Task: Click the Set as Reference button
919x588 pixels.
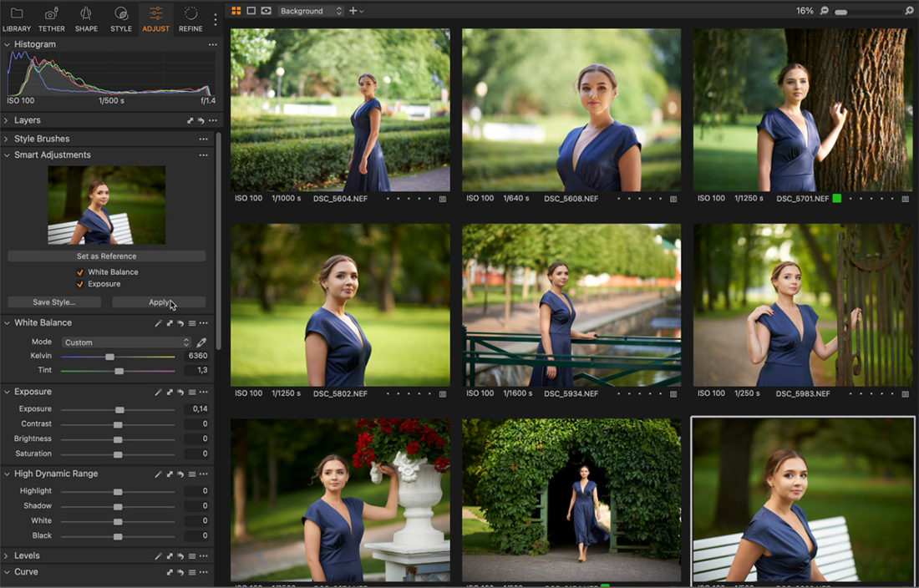Action: pos(106,256)
